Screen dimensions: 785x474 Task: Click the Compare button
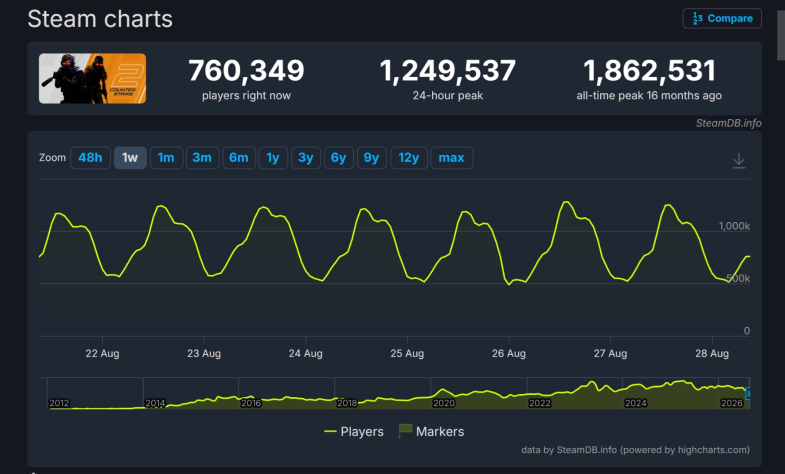point(722,19)
